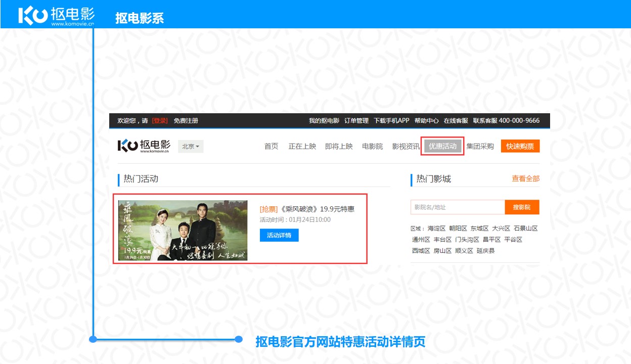Filter by 延庆县 district
Viewport: 631px width, 364px height.
click(x=485, y=251)
